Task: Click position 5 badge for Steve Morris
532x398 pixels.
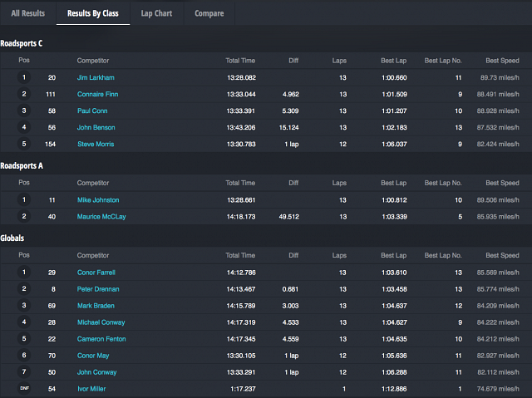Action: [24, 144]
